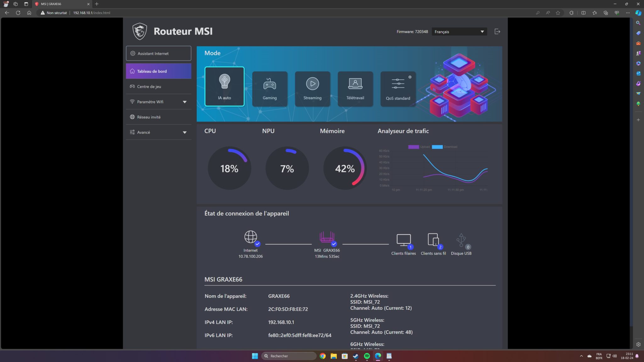Toggle Download series in traffic legend
The image size is (644, 362).
click(445, 147)
